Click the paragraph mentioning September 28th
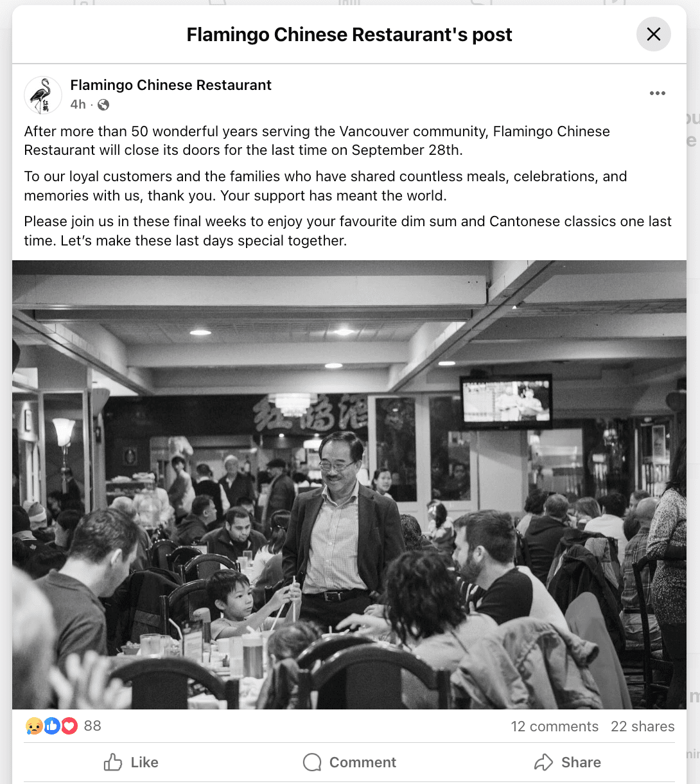Image resolution: width=700 pixels, height=784 pixels. point(317,141)
